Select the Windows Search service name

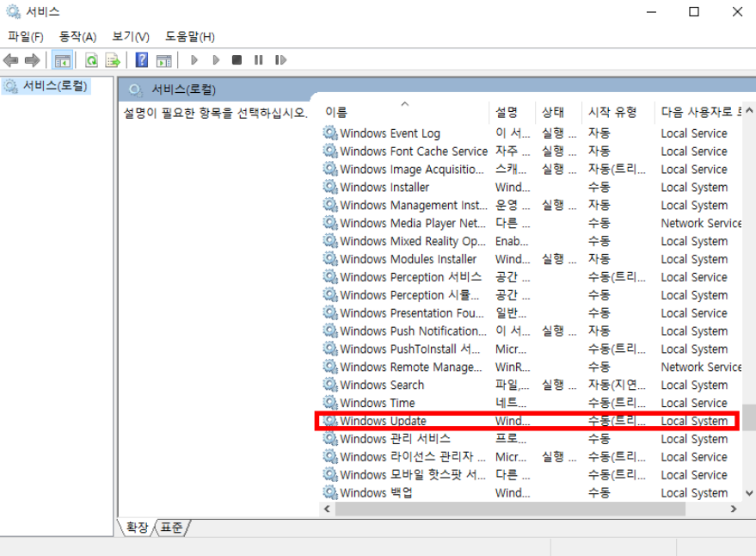coord(382,385)
